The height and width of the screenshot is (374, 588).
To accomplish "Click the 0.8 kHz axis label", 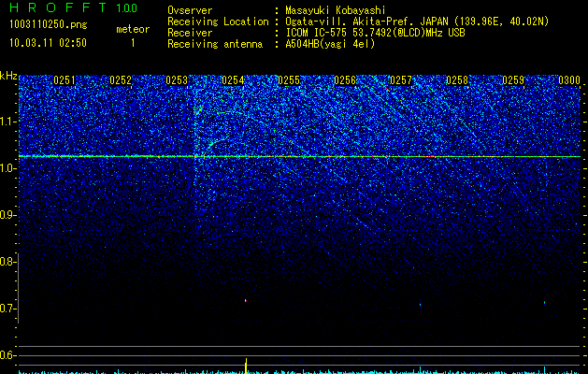I will (7, 262).
